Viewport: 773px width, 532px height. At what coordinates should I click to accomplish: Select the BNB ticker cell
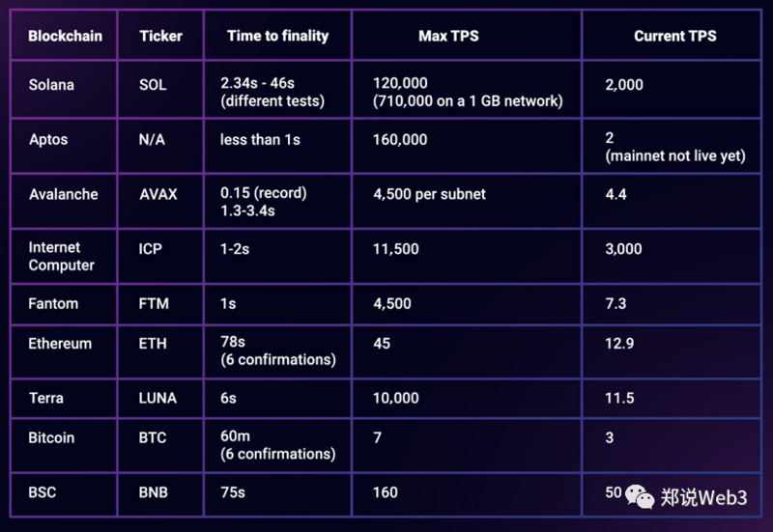[x=160, y=494]
